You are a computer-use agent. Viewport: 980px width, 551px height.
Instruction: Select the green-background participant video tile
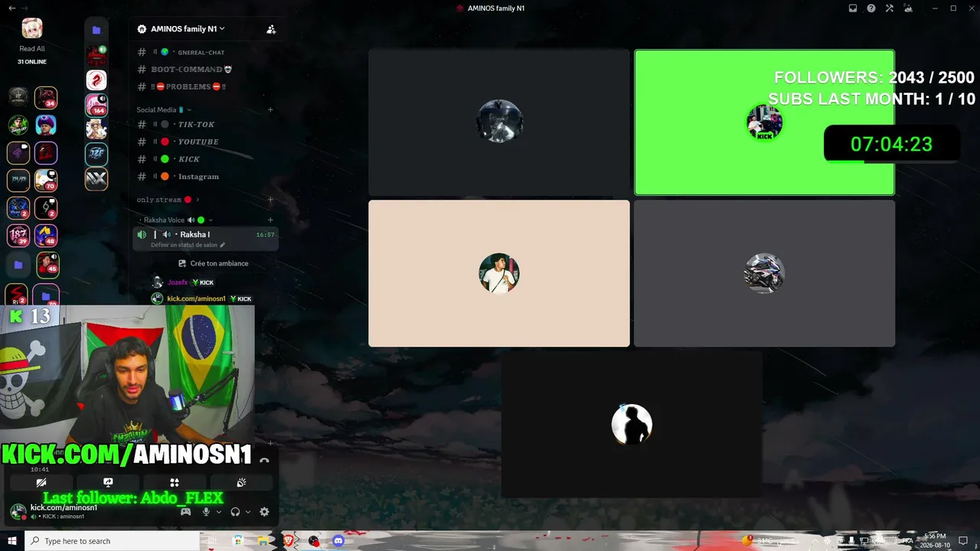point(764,122)
